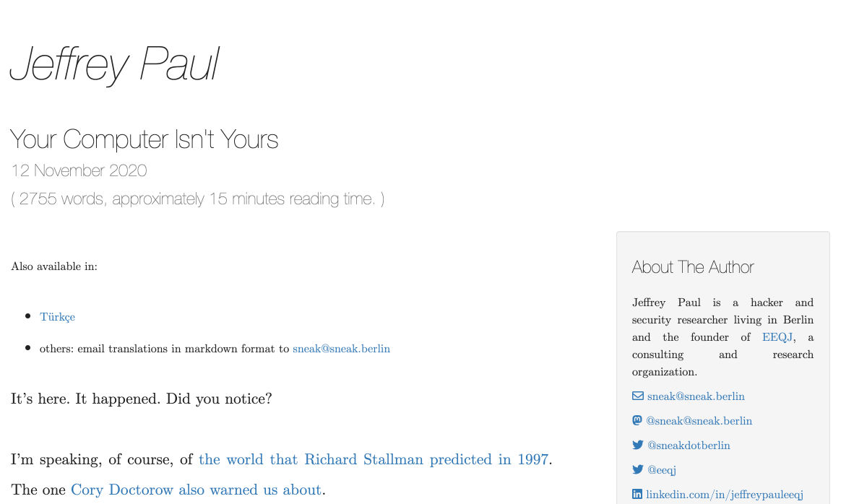Click the LinkedIn icon in author box
Image resolution: width=867 pixels, height=504 pixels.
637,494
